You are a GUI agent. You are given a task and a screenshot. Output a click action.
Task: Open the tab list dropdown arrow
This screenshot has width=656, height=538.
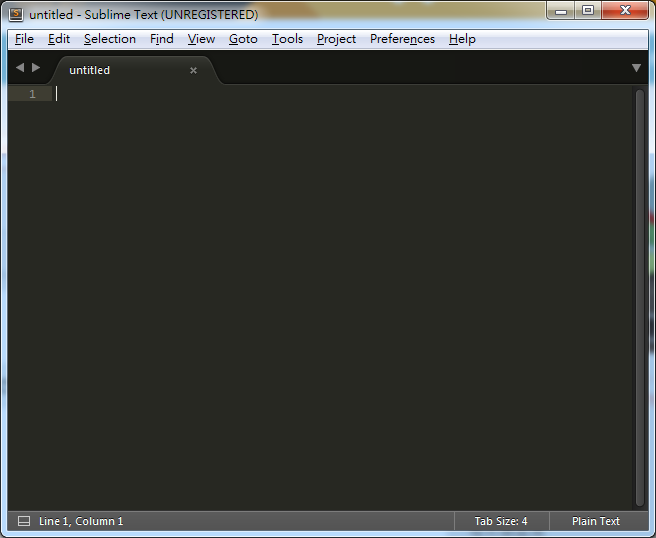coord(636,68)
